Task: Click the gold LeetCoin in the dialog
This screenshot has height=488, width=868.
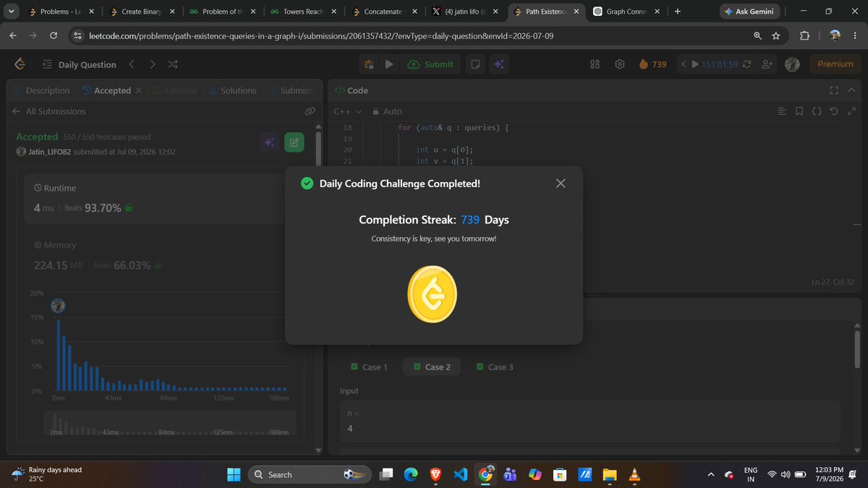Action: 433,294
